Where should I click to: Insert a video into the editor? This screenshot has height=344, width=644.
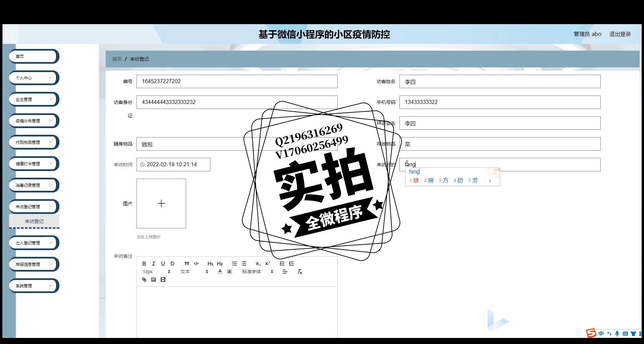point(163,280)
